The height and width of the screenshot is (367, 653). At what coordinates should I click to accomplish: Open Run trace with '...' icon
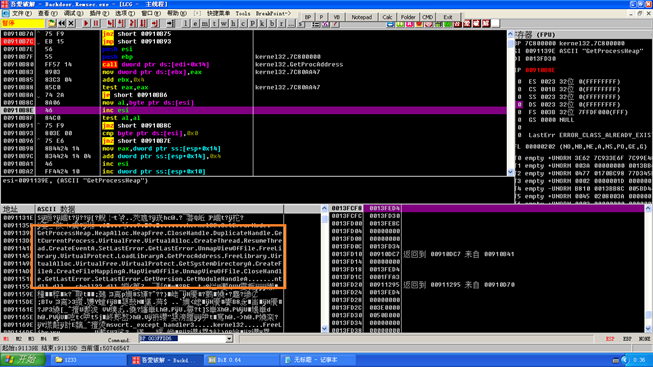291,23
